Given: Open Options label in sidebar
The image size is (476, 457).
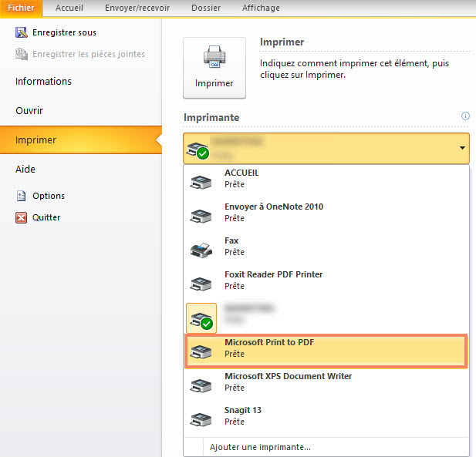Looking at the screenshot, I should (x=49, y=196).
